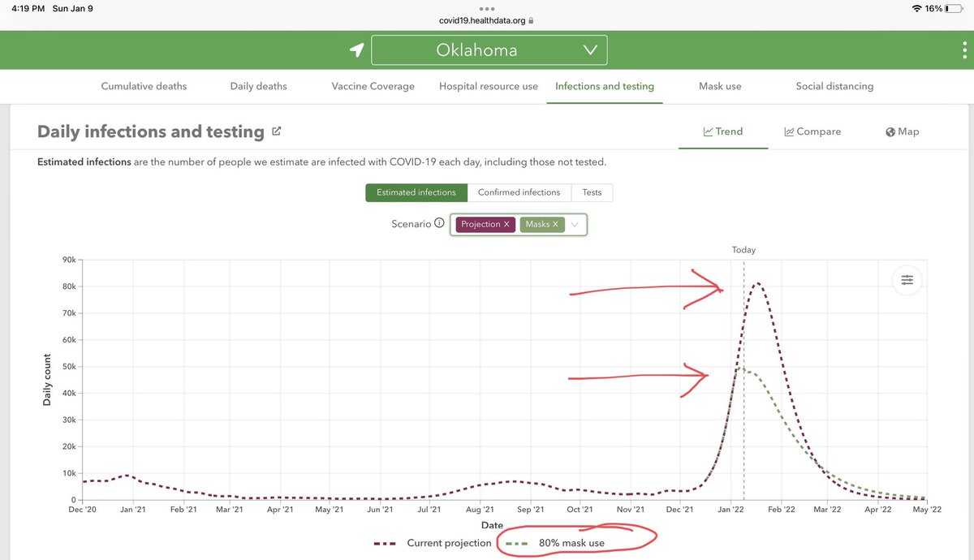Expand the Scenario dropdown chevron
The image size is (974, 560).
pyautogui.click(x=575, y=225)
